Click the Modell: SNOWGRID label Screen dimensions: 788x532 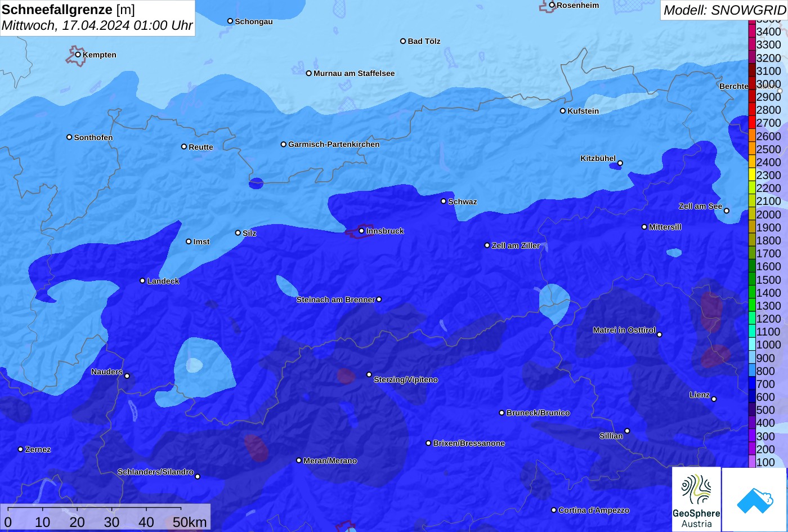(x=724, y=10)
